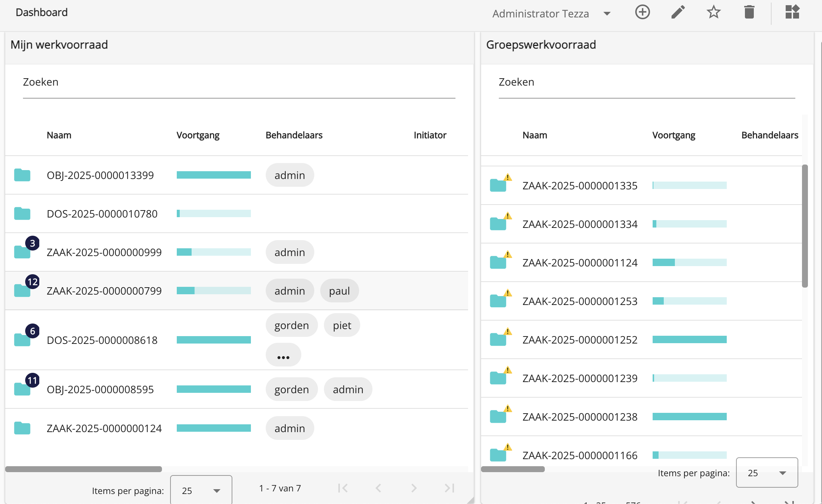
Task: Open folder icon for ZAAK-2025-0000000799
Action: tap(22, 290)
